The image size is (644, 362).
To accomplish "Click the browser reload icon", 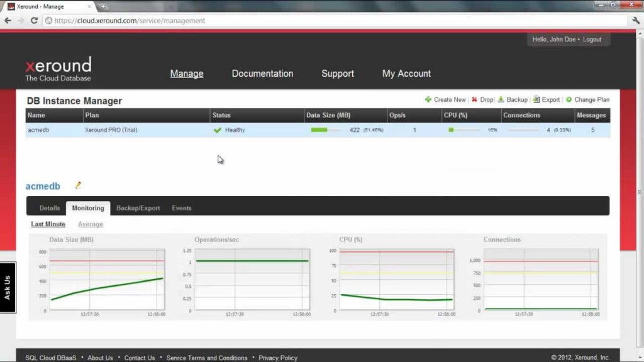I will (34, 20).
